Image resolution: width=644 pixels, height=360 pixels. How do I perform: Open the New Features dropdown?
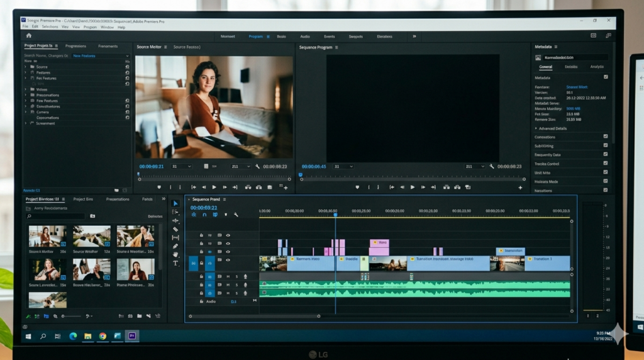click(x=101, y=56)
